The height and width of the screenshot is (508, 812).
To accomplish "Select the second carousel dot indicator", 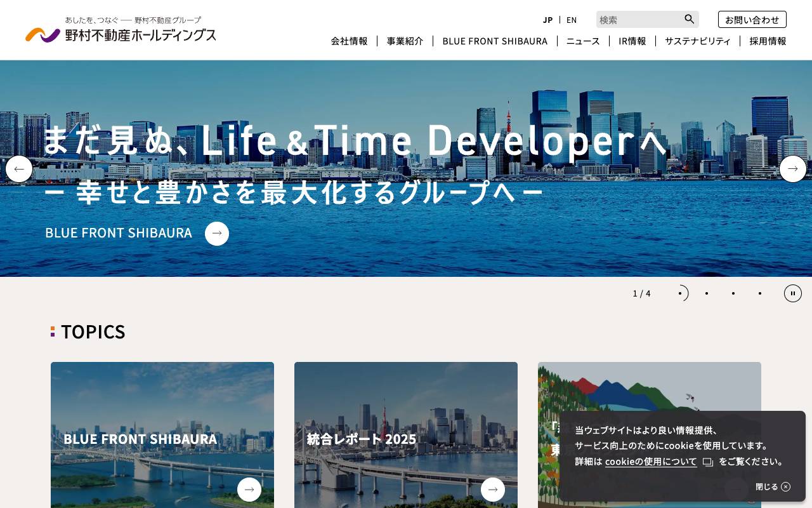I will pyautogui.click(x=707, y=293).
